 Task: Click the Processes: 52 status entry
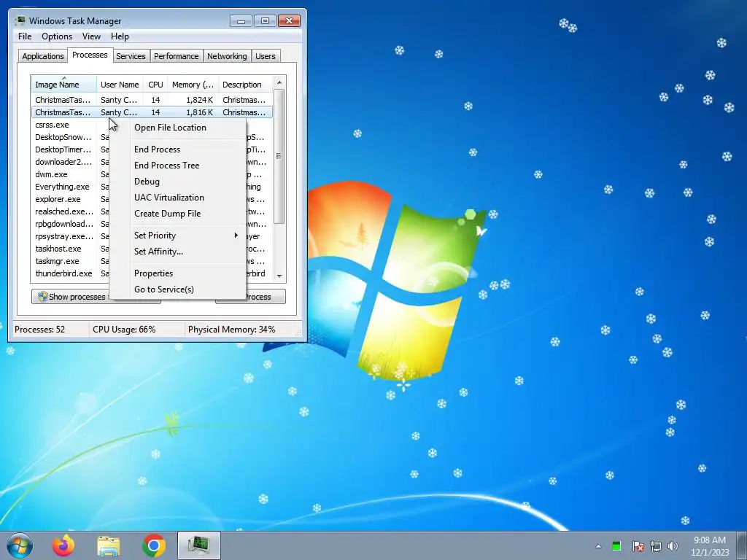(x=39, y=330)
